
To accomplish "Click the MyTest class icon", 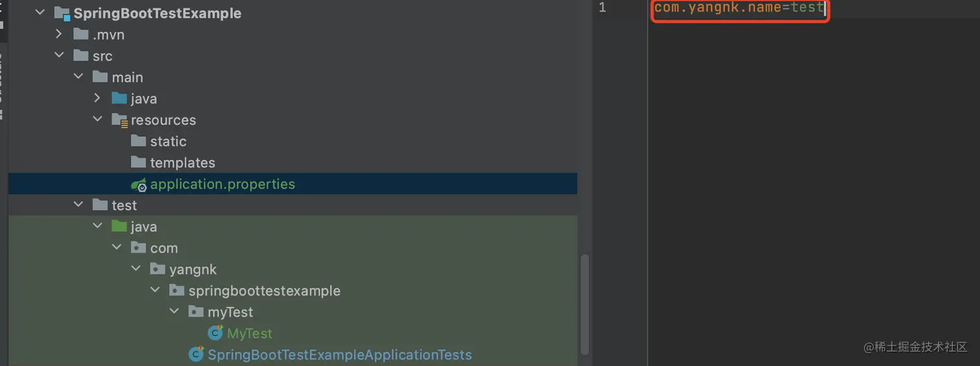I will point(215,333).
